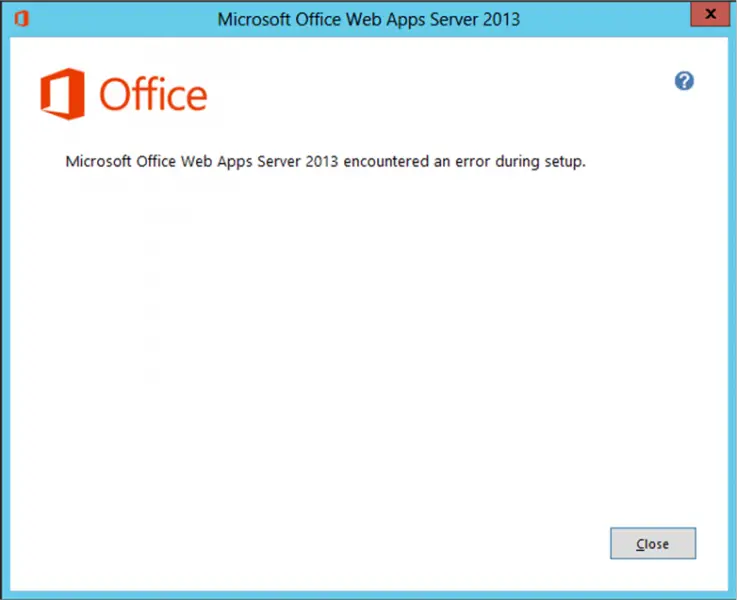
Task: Click "Web" in the window title bar
Action: click(x=362, y=19)
